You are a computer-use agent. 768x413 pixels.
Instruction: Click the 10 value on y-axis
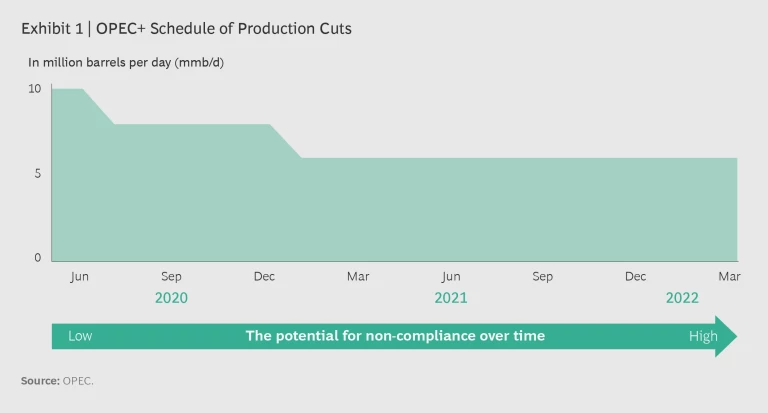tap(35, 88)
